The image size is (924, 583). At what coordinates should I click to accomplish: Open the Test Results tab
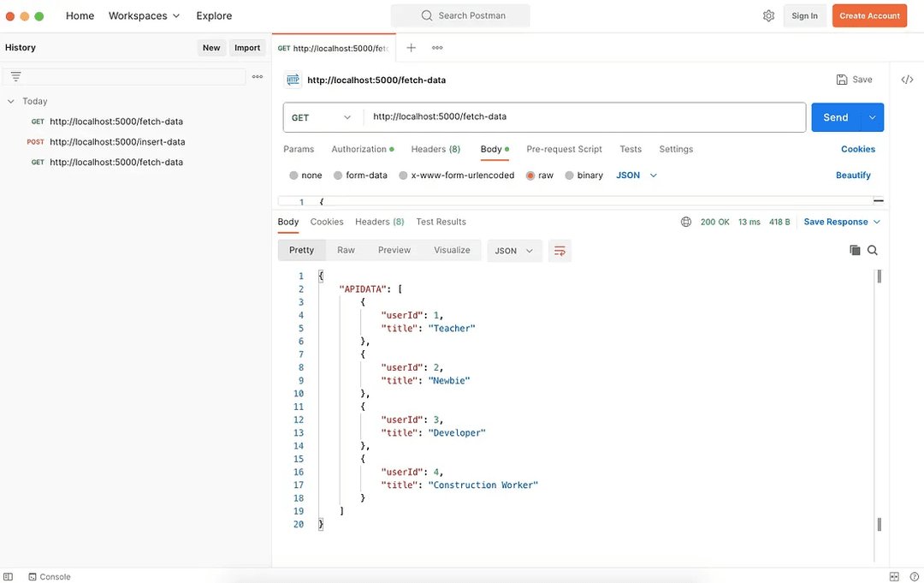(x=441, y=223)
